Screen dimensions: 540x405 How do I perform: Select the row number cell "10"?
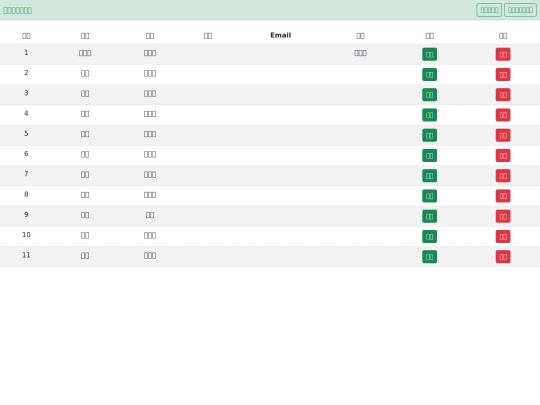click(26, 235)
